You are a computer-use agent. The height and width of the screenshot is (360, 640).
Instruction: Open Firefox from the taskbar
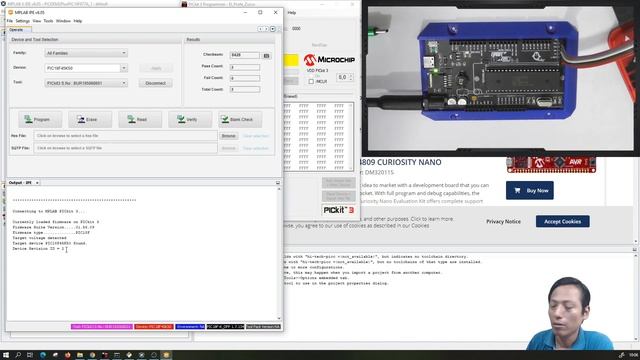68,355
